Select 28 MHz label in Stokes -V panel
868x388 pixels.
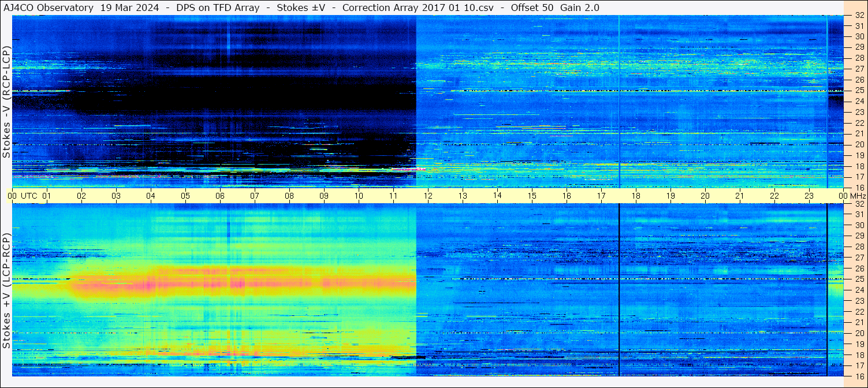click(x=859, y=58)
